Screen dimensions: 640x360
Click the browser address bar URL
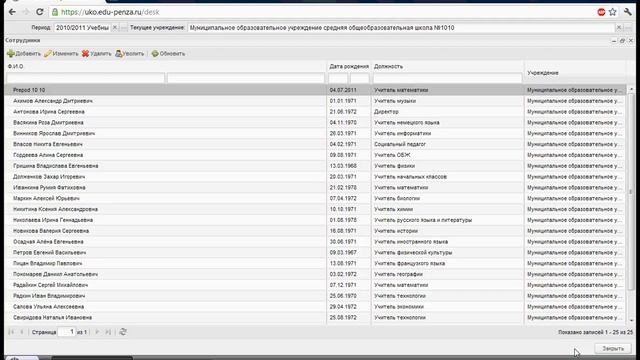pos(110,12)
